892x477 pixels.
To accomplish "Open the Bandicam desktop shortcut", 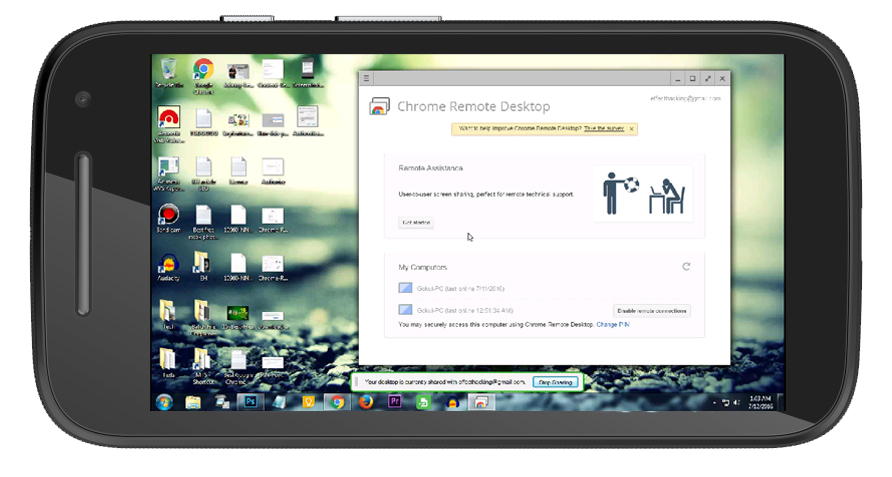I will pos(168,219).
